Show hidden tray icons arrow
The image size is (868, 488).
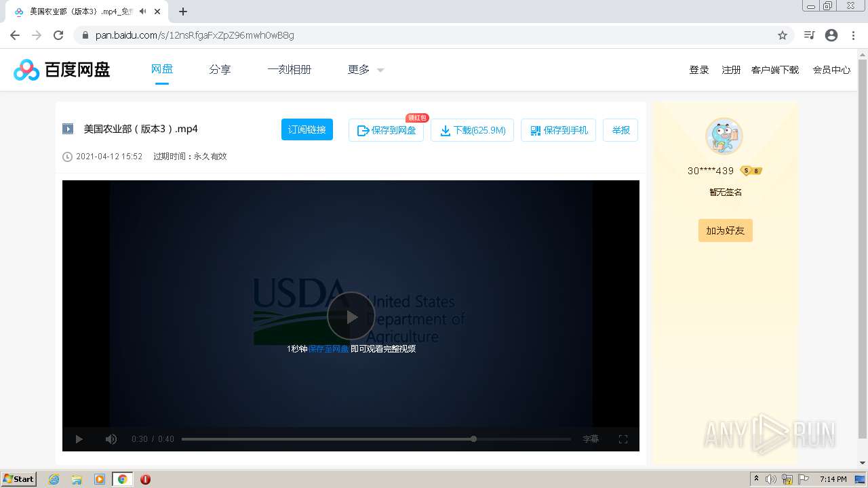tap(757, 479)
